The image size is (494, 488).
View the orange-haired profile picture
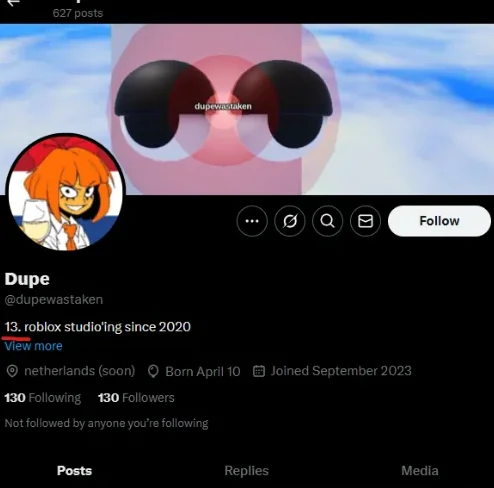click(x=65, y=192)
